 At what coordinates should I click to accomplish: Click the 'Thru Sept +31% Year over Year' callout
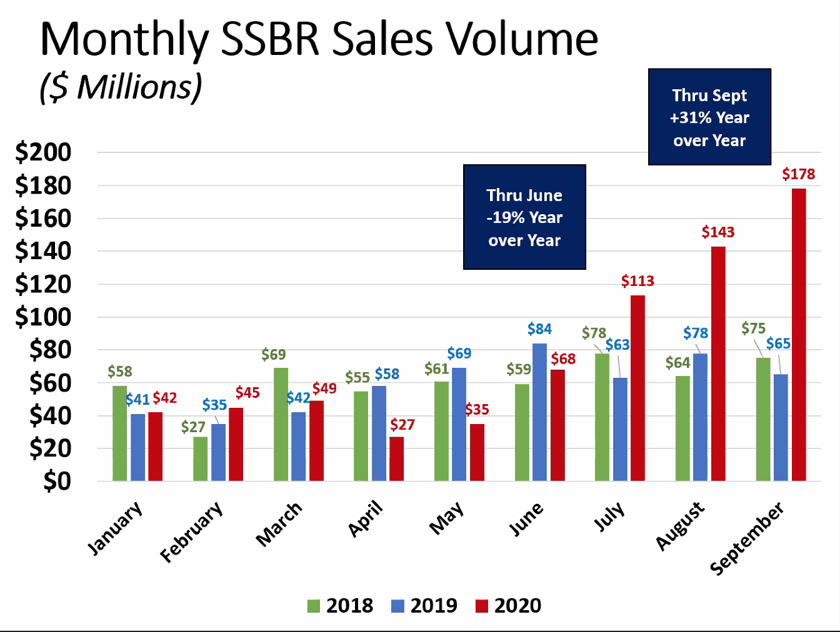pyautogui.click(x=709, y=117)
